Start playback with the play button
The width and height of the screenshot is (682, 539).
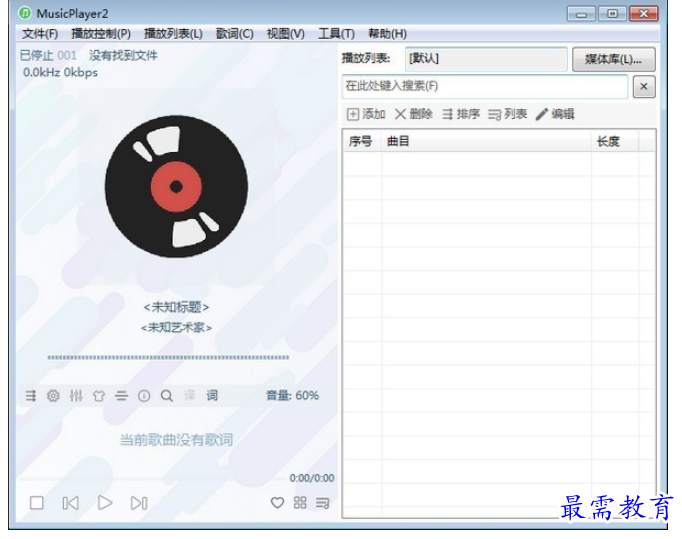[x=105, y=503]
